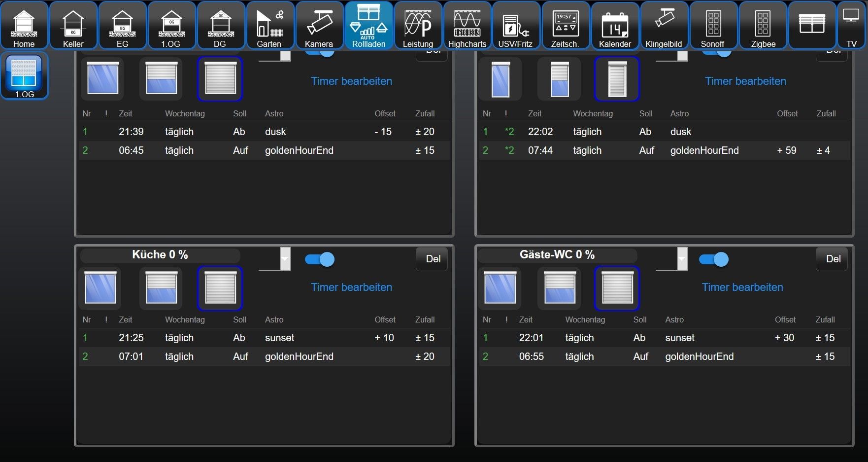Click open-shutter icon above the 22:02 timer table
Screen dimensions: 868x462
pos(500,79)
